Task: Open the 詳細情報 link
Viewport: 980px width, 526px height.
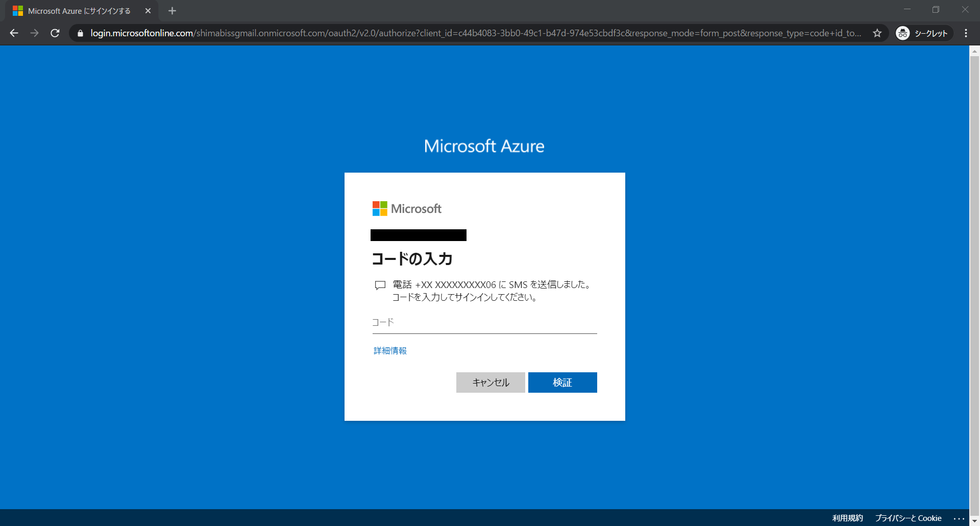Action: coord(390,351)
